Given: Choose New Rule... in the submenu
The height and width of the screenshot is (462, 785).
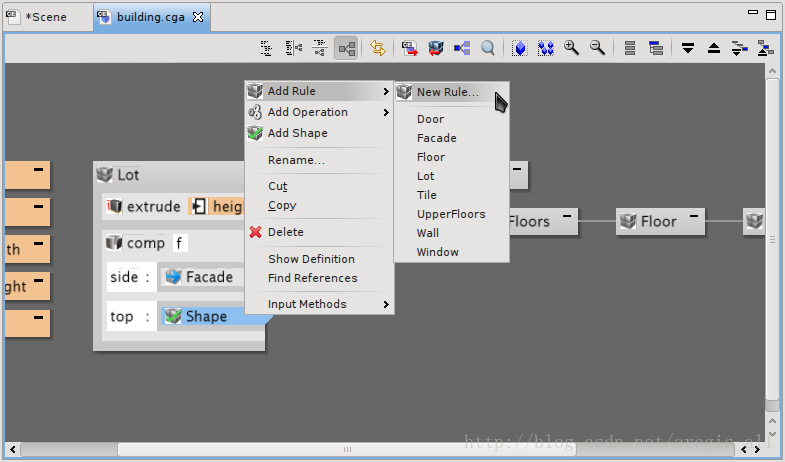Looking at the screenshot, I should pos(452,92).
